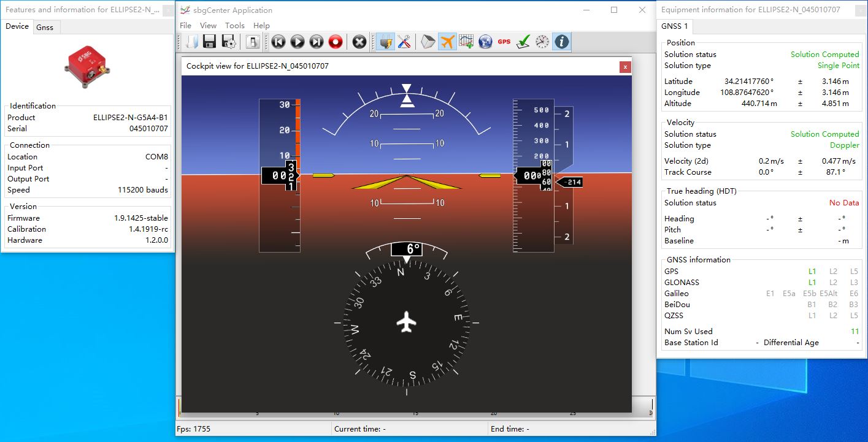Toggle the cockpit view airplane icon
Viewport: 868px width, 442px height.
click(x=447, y=42)
